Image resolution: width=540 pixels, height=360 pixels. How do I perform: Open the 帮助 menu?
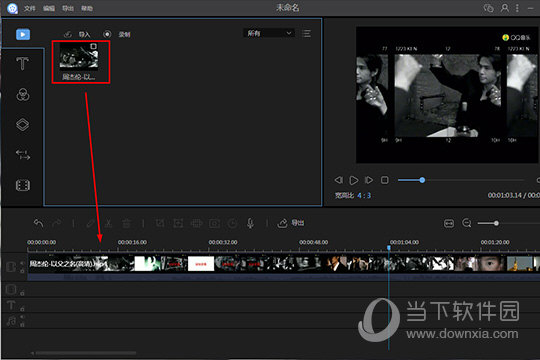pyautogui.click(x=87, y=8)
